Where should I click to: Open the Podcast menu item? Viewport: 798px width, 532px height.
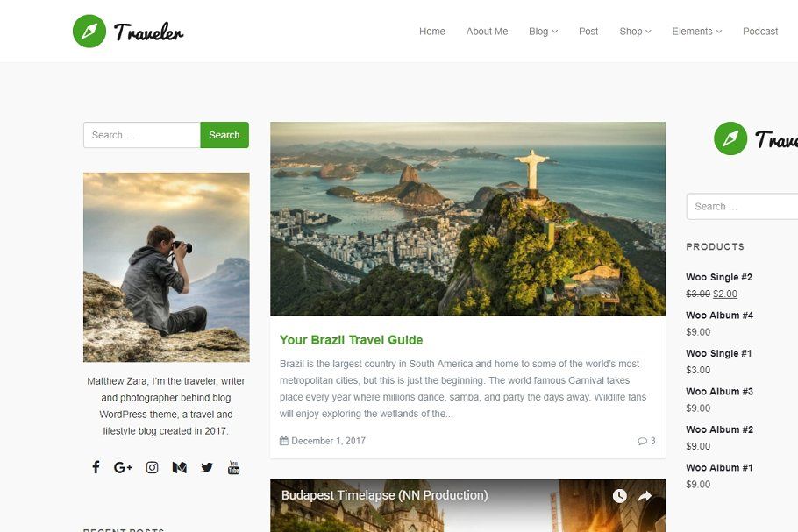760,31
